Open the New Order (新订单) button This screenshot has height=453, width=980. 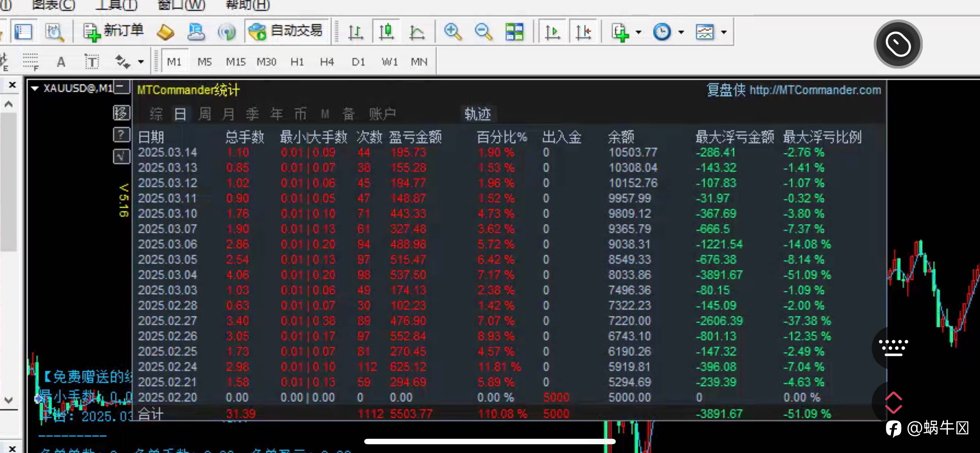click(113, 32)
